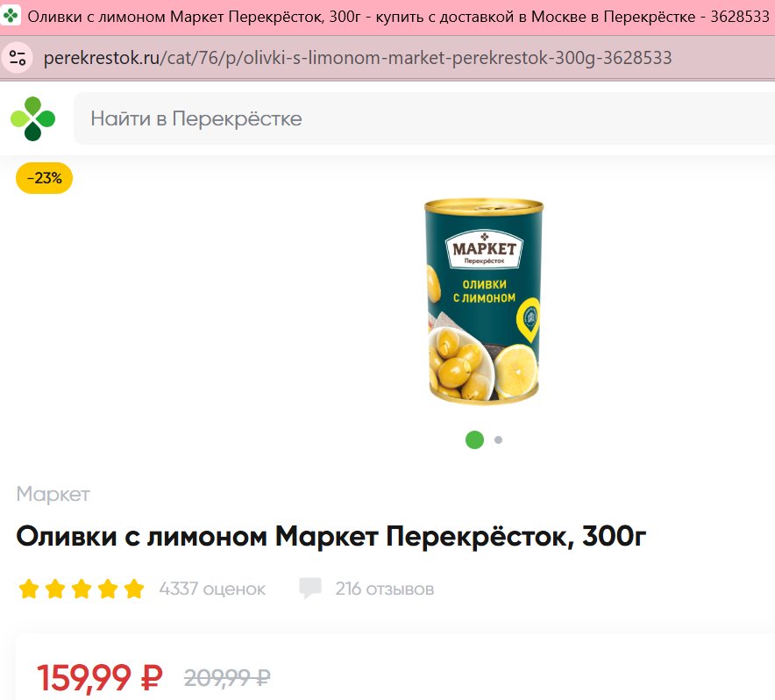
Task: Click the Perekrestok clover logo
Action: click(32, 118)
